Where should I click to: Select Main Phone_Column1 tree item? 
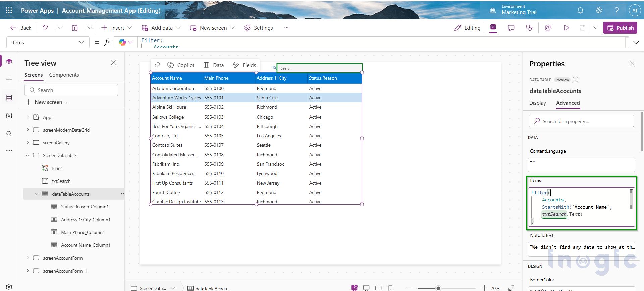click(83, 232)
